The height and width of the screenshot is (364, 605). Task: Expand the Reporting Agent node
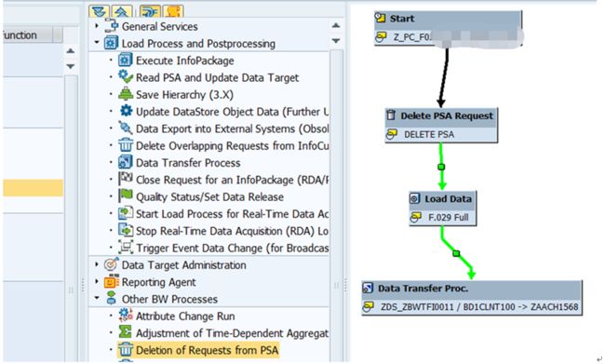(x=97, y=281)
